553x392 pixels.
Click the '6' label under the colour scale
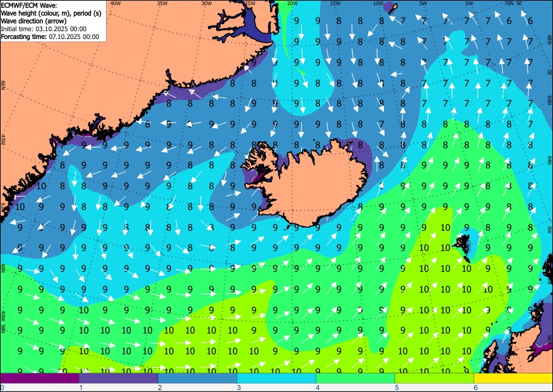pos(476,387)
